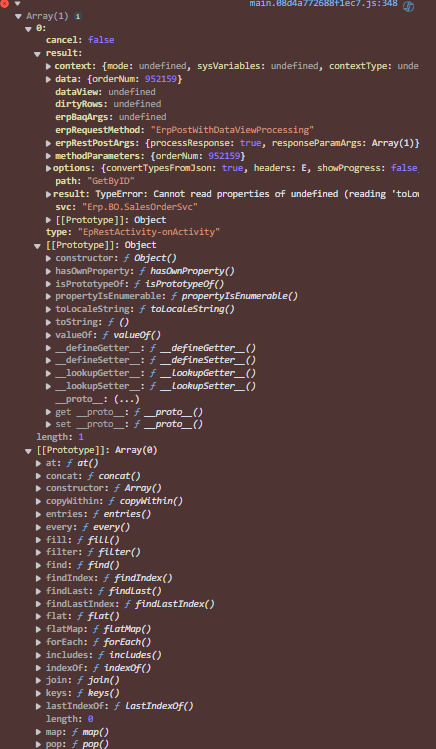Expand __lookupSetter__ function

49,386
